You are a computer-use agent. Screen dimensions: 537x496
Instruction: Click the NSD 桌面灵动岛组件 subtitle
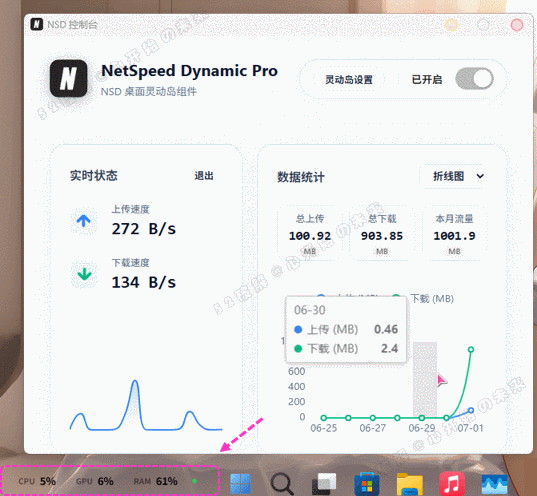(149, 91)
